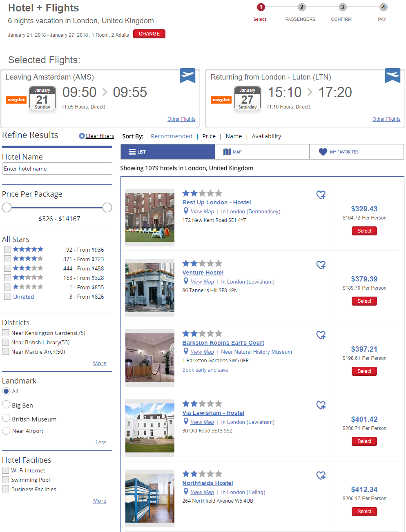
Task: Open Northfields Hostel bunk bed thumbnail
Action: tap(150, 498)
